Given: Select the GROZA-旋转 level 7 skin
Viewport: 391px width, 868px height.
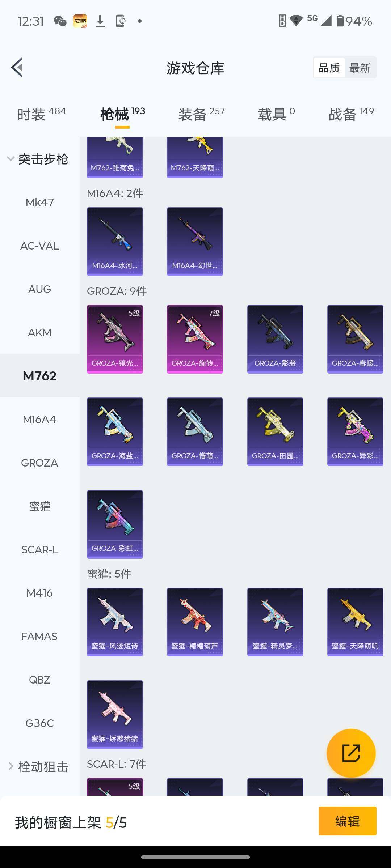Looking at the screenshot, I should pos(195,339).
